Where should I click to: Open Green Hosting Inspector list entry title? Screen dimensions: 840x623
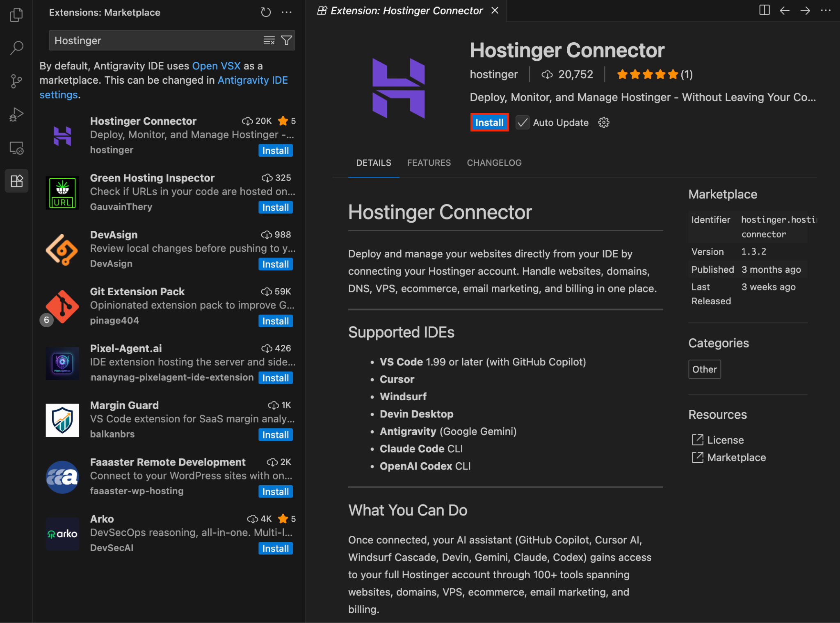pos(152,178)
